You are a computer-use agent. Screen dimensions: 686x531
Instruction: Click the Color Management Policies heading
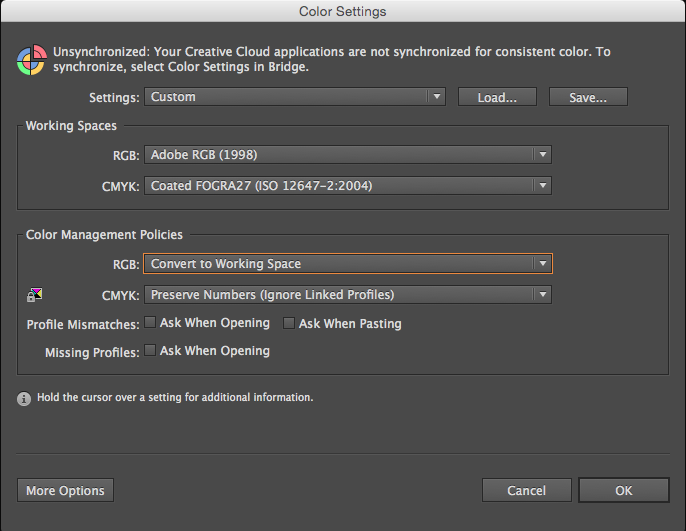click(104, 235)
